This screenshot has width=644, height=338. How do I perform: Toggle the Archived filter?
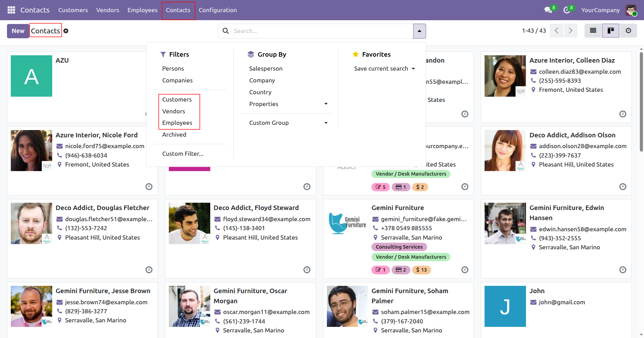[x=174, y=135]
